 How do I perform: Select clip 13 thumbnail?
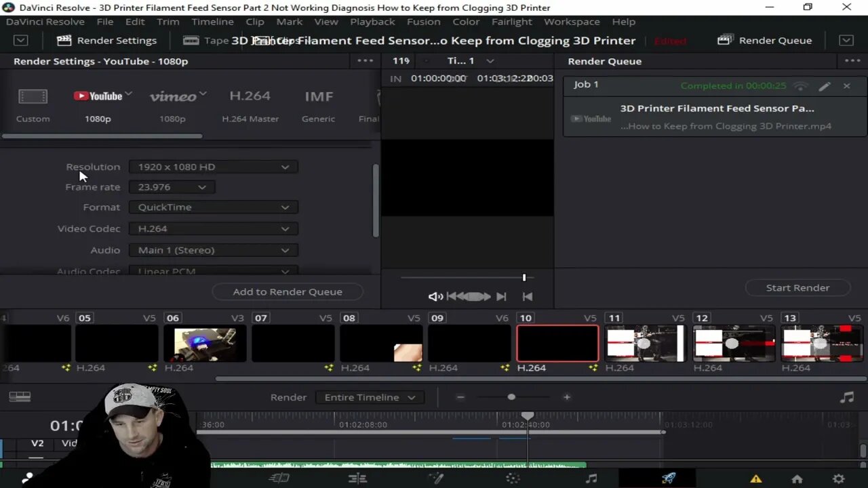(822, 344)
